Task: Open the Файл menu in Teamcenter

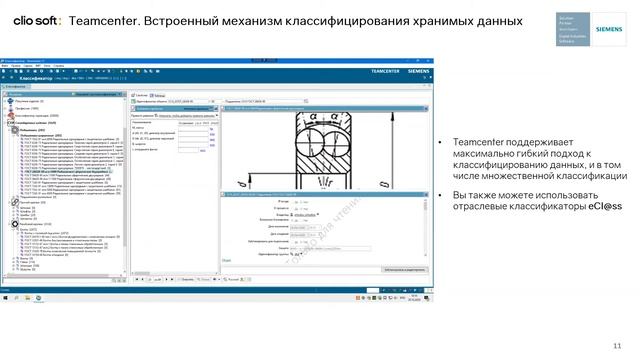Action: tap(5, 66)
